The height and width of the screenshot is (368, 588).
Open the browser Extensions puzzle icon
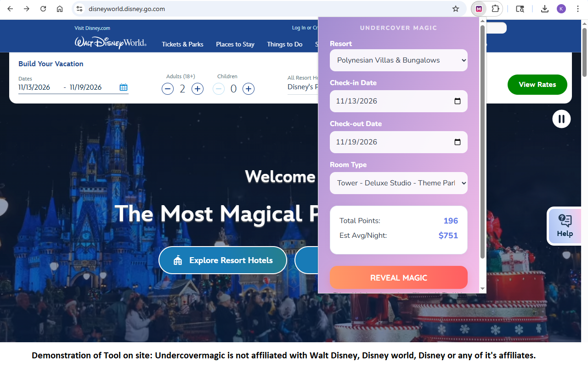click(495, 8)
